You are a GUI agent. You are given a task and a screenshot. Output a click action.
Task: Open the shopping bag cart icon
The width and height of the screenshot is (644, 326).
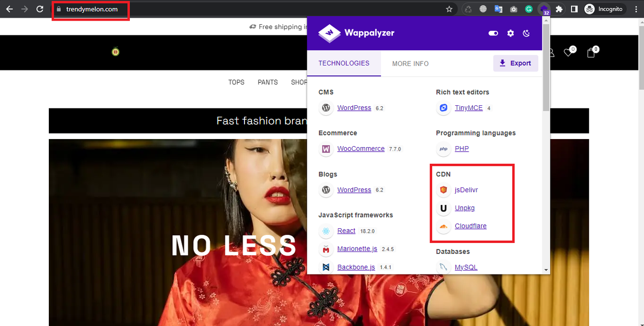[592, 52]
